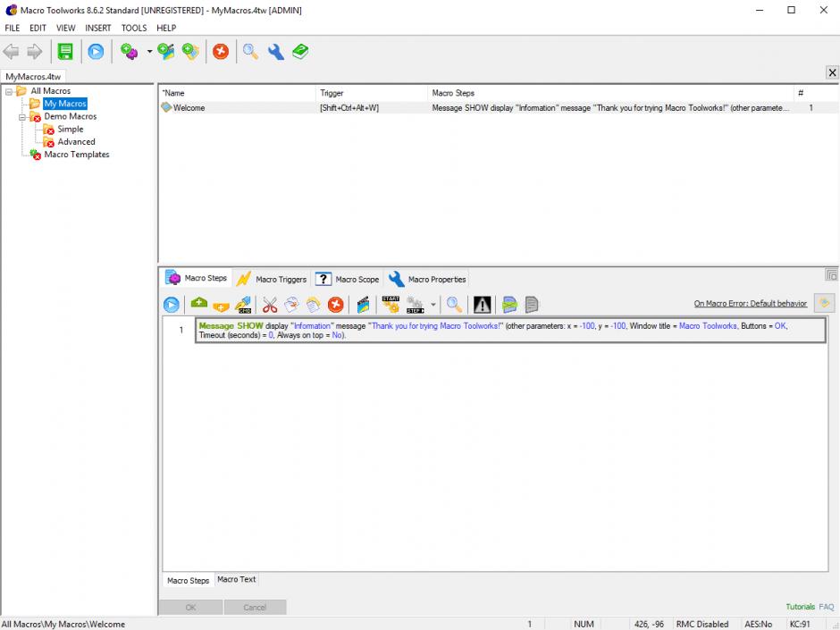Cut selected step with scissors icon
Screen dimensions: 840x630
click(x=270, y=305)
